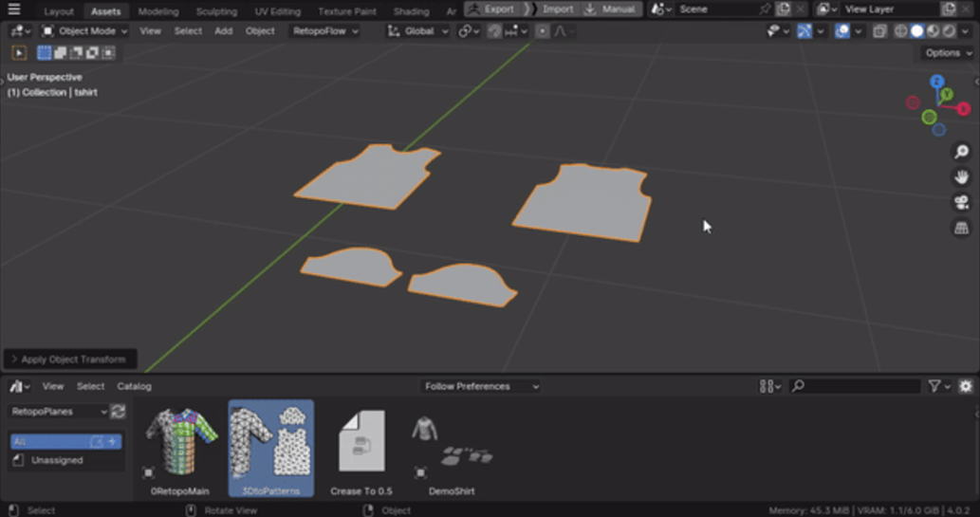Switch to rendered viewport shading

tap(950, 30)
